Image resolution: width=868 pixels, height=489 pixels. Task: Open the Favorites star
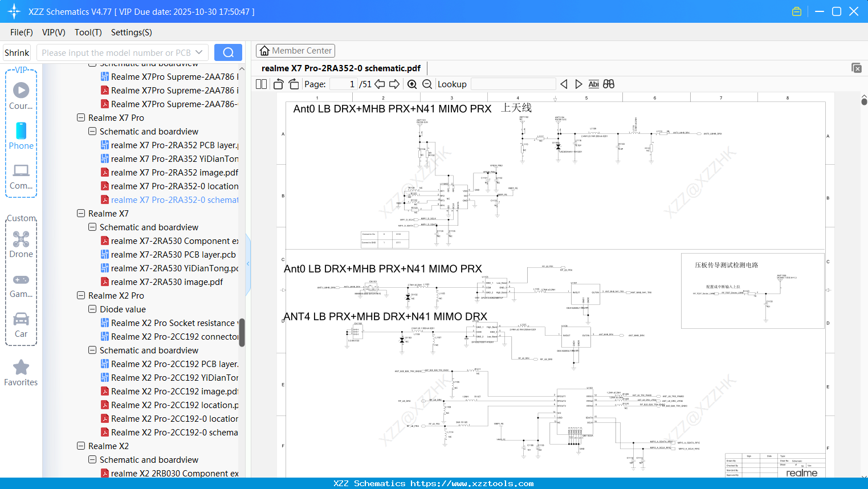coord(21,373)
